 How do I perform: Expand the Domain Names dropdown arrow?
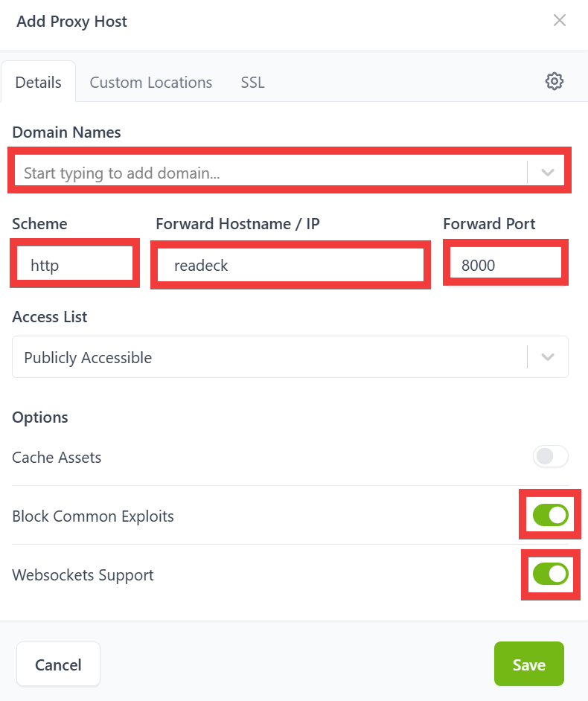548,173
